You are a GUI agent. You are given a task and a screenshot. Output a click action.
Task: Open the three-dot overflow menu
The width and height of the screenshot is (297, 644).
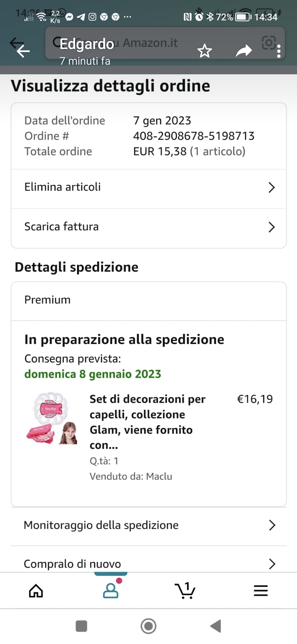pos(279,51)
